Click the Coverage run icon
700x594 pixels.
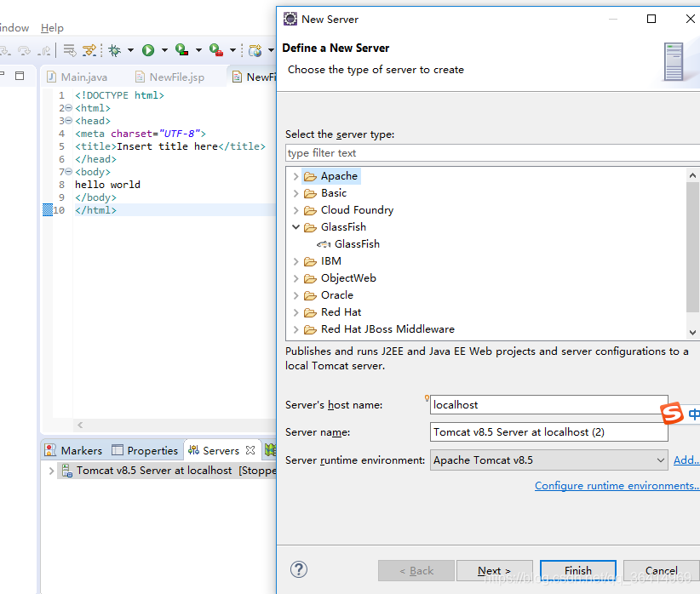click(181, 50)
